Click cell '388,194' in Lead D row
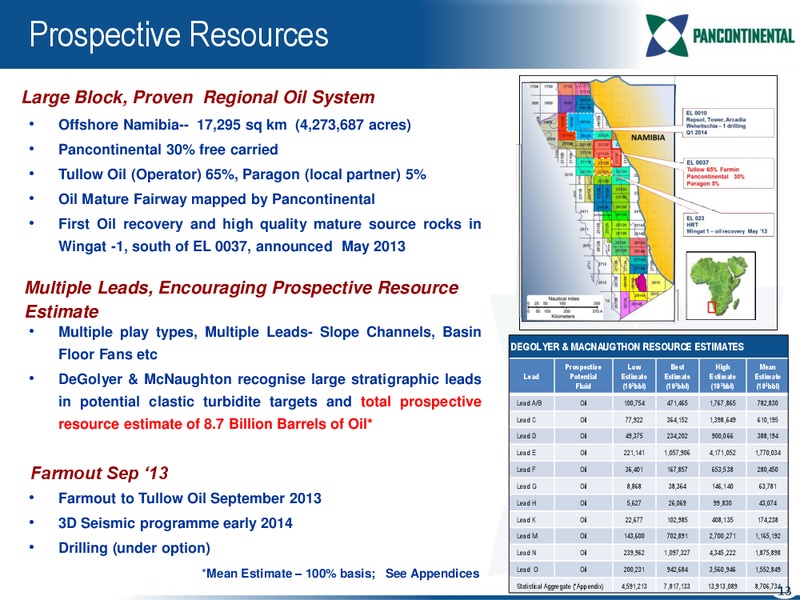 [x=767, y=436]
